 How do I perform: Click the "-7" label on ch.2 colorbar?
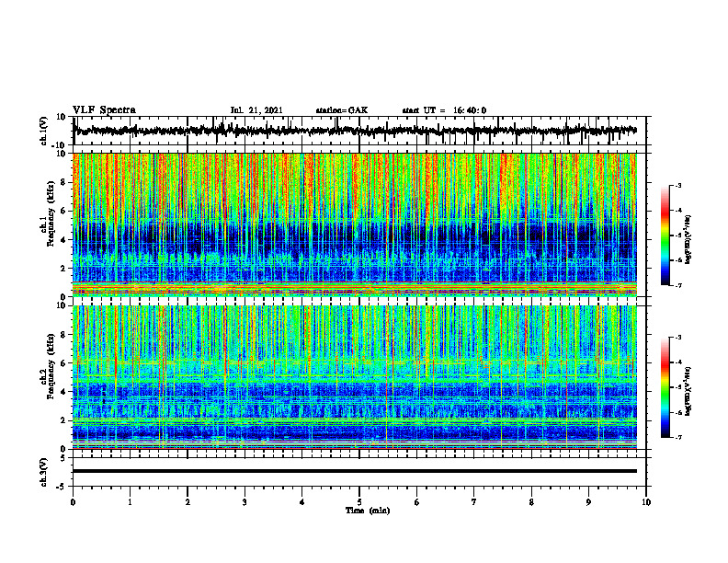[678, 438]
